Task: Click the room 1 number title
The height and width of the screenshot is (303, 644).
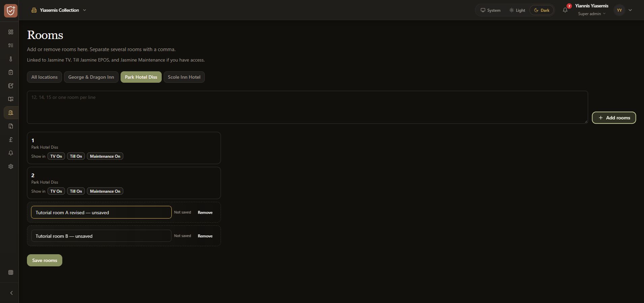Action: tap(33, 141)
